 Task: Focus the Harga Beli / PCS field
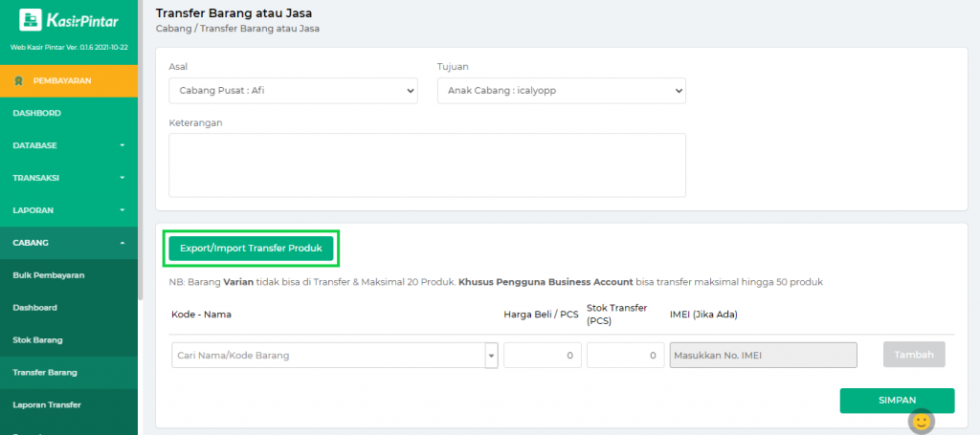tap(542, 355)
